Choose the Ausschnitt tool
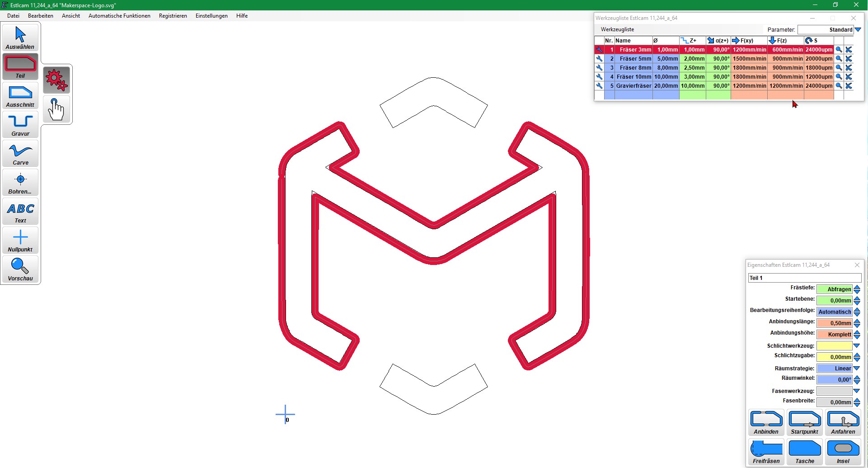Screen dimensions: 868x468 (x=20, y=96)
